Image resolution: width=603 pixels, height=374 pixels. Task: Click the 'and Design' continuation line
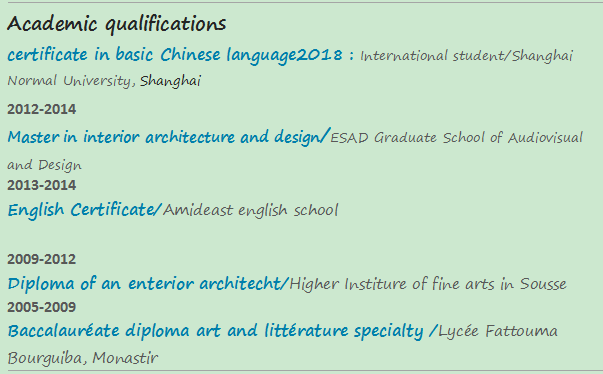[45, 165]
